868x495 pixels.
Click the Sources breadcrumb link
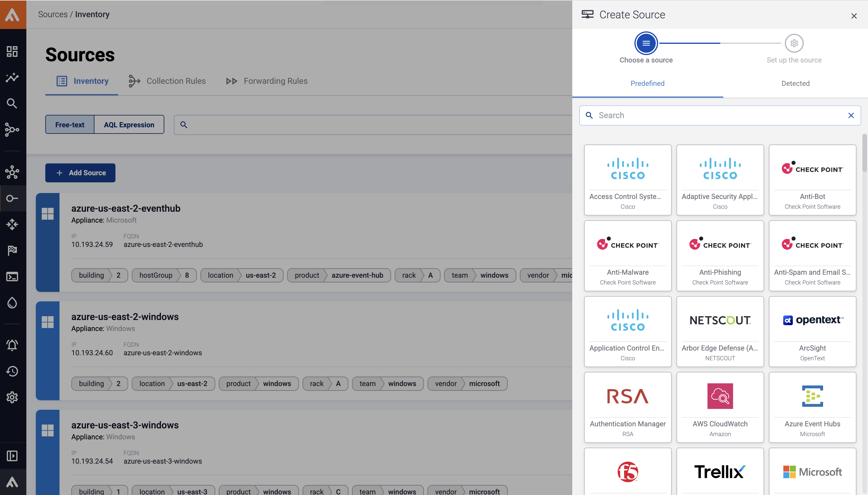pos(53,14)
